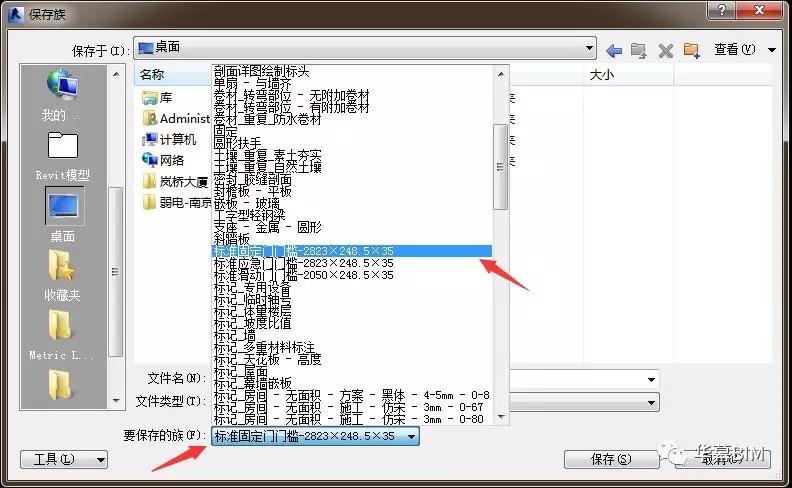Open Metric L... library folder icon
This screenshot has height=488, width=792.
[x=61, y=334]
